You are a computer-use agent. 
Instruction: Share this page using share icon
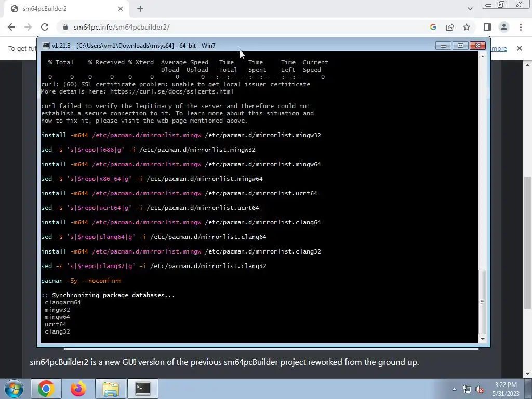[x=450, y=27]
